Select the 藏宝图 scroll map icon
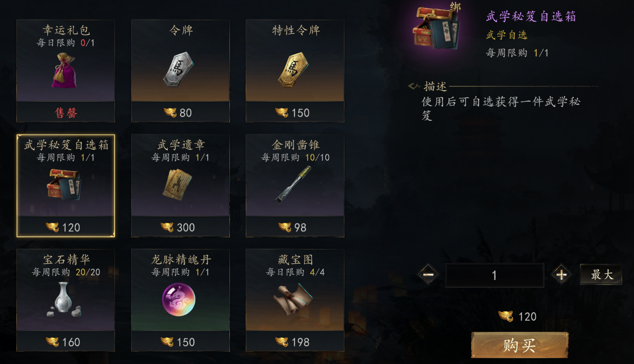Screen dimensions: 634x364 coord(293,299)
